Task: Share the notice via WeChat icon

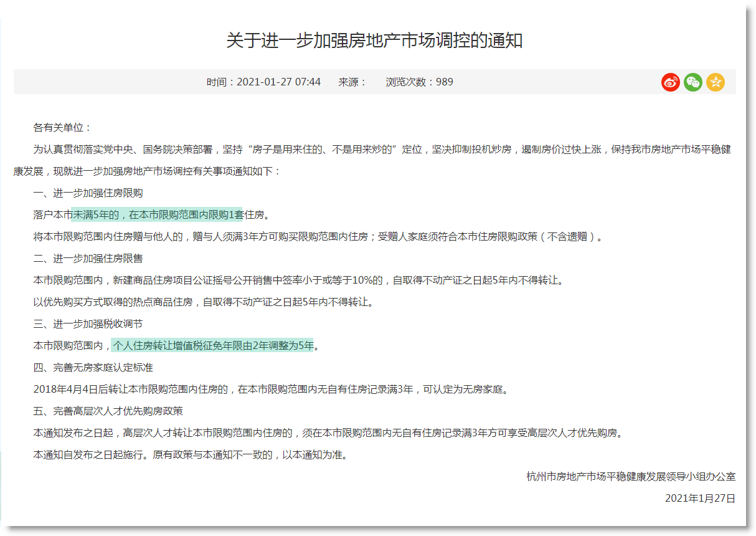Action: click(693, 82)
